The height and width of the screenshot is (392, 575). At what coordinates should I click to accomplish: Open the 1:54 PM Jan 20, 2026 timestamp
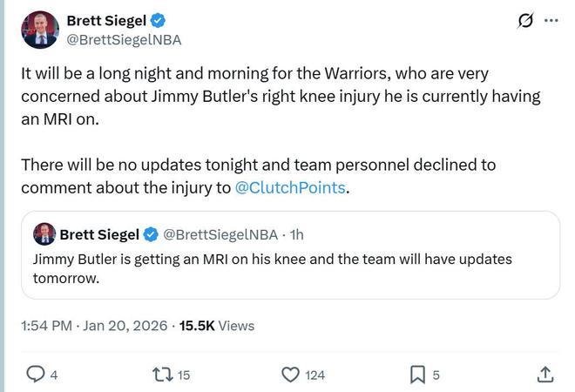(x=94, y=326)
